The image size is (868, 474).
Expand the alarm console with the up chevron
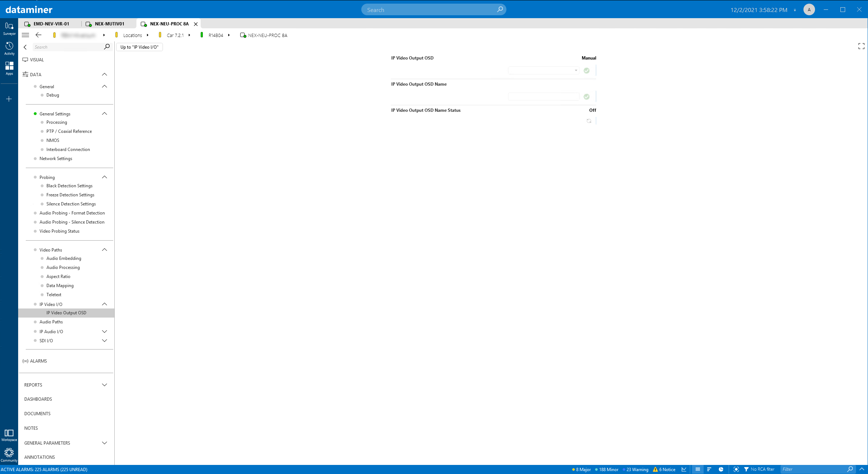[862, 469]
